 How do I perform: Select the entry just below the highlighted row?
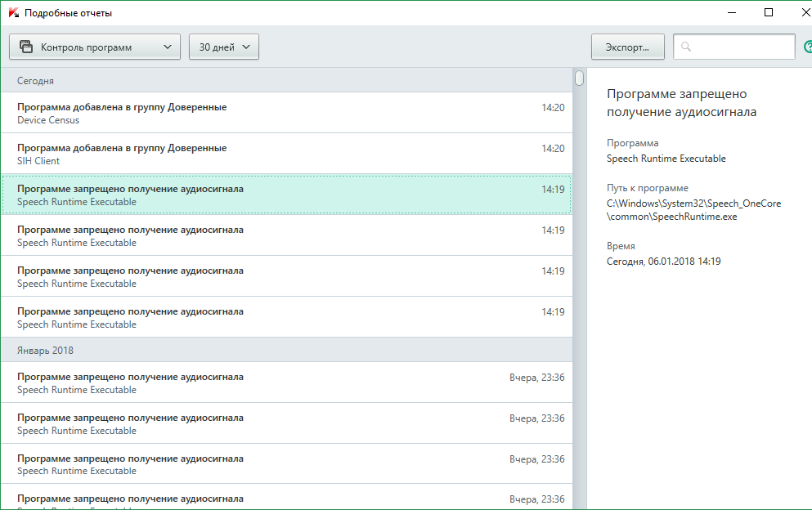286,235
